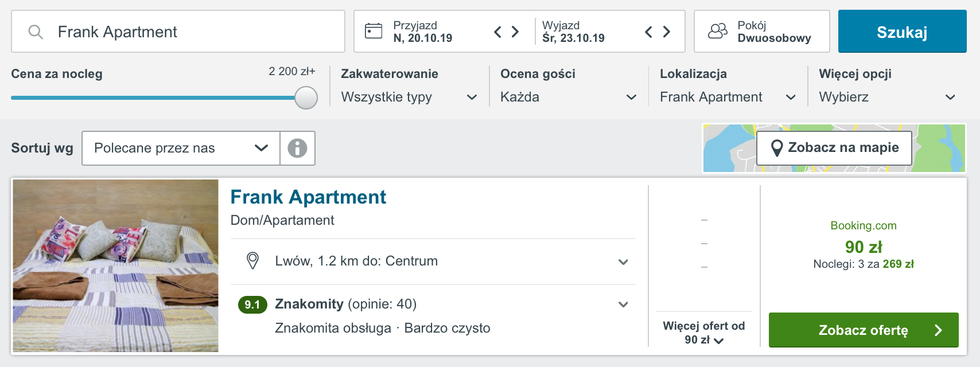Open Więcej opcji dropdown

point(887,97)
